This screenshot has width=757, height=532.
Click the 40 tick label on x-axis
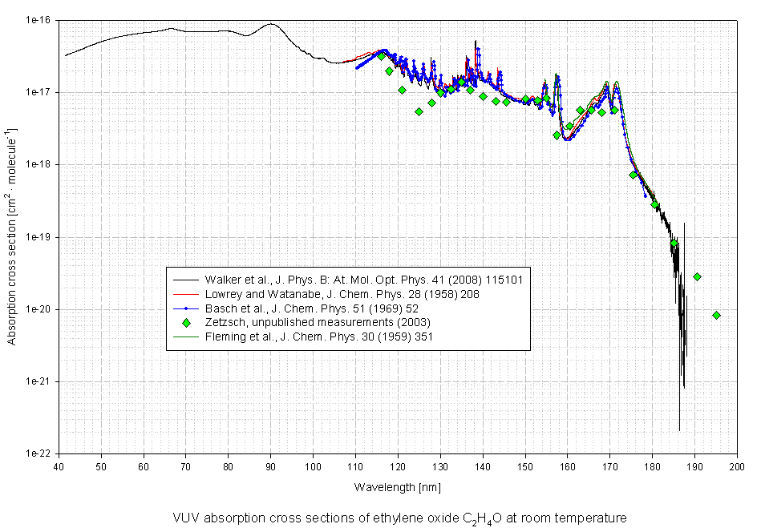[59, 466]
